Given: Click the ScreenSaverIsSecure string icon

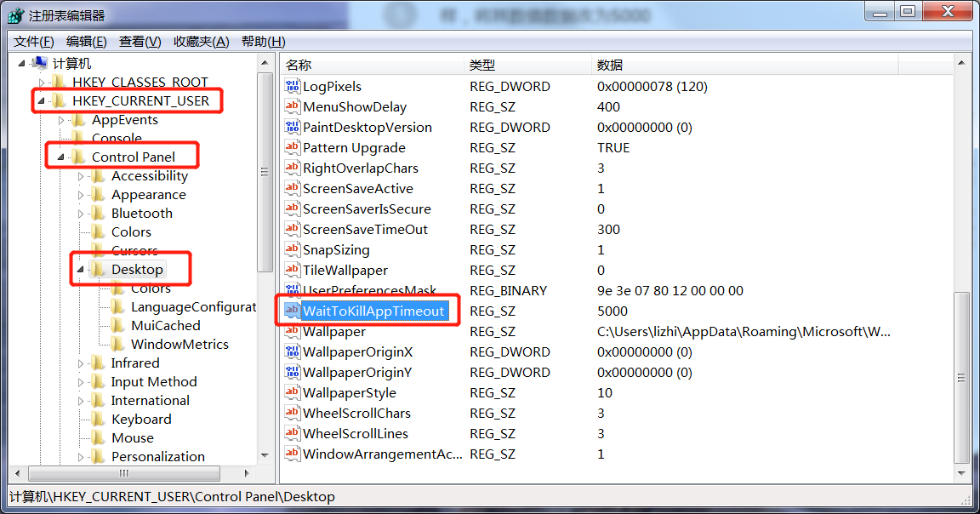Looking at the screenshot, I should (x=292, y=208).
